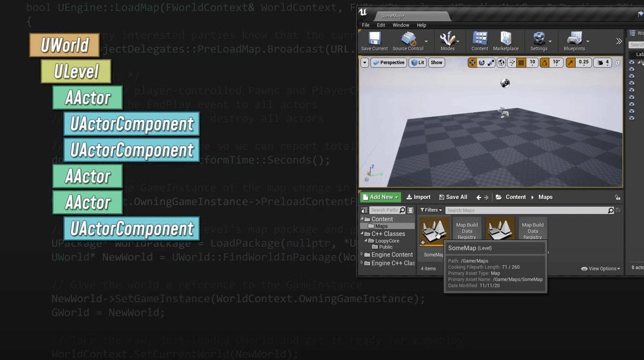The image size is (644, 360).
Task: Toggle grid snapping in viewport
Action: [x=521, y=62]
